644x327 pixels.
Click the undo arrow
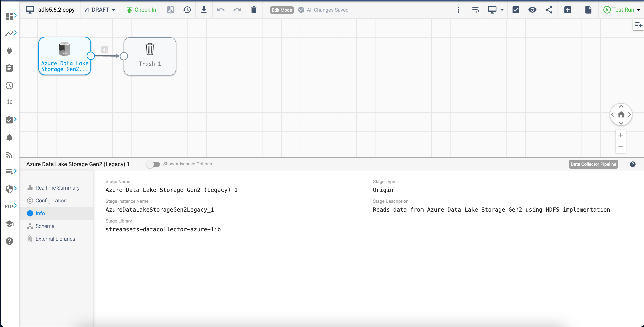220,10
